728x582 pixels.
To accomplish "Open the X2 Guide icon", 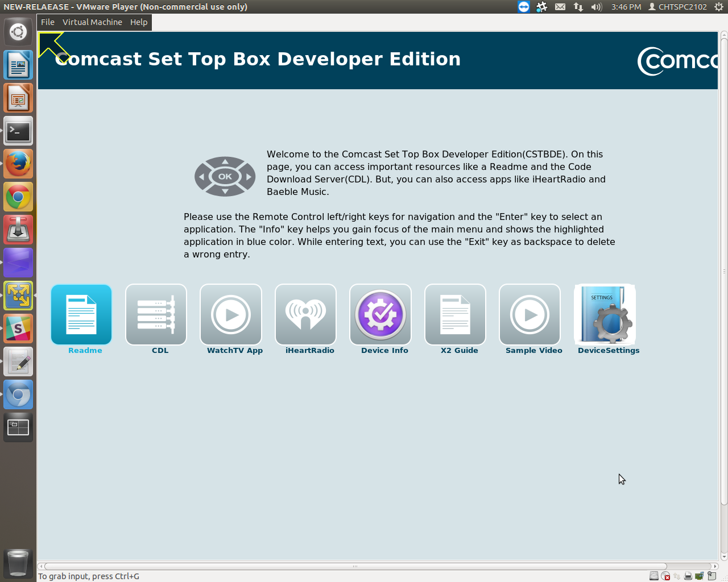I will pyautogui.click(x=455, y=314).
